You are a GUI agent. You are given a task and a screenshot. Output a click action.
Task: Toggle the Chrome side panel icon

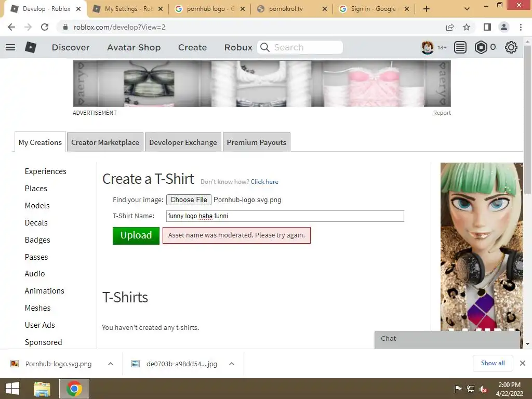click(487, 27)
